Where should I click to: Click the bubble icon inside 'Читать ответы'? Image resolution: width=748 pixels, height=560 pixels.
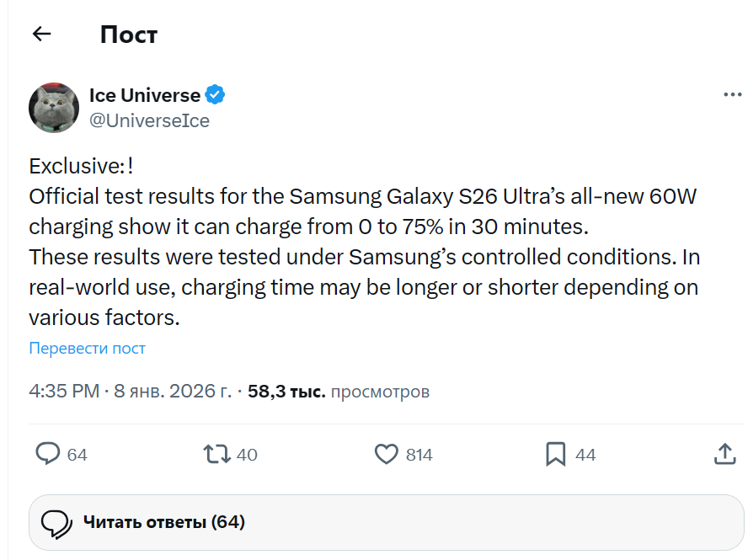coord(56,523)
